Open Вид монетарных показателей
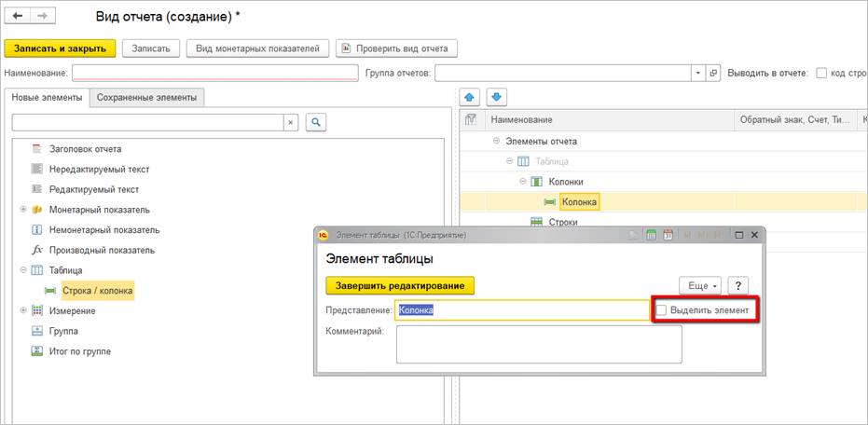Viewport: 868px width, 425px height. coord(258,48)
